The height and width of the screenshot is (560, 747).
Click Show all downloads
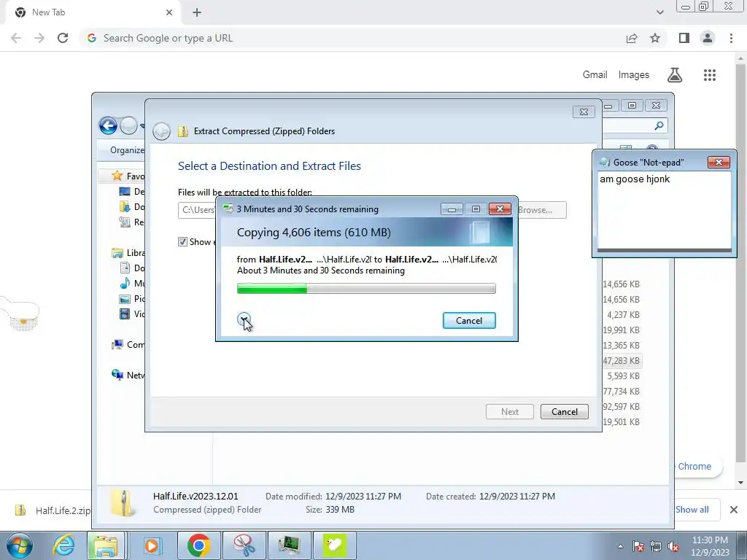pyautogui.click(x=692, y=510)
